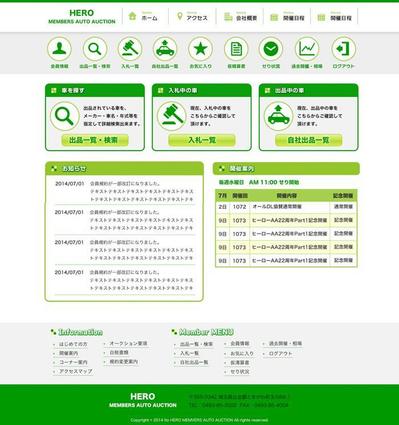Click the 車を探す card header
The image size is (399, 425).
click(x=95, y=90)
